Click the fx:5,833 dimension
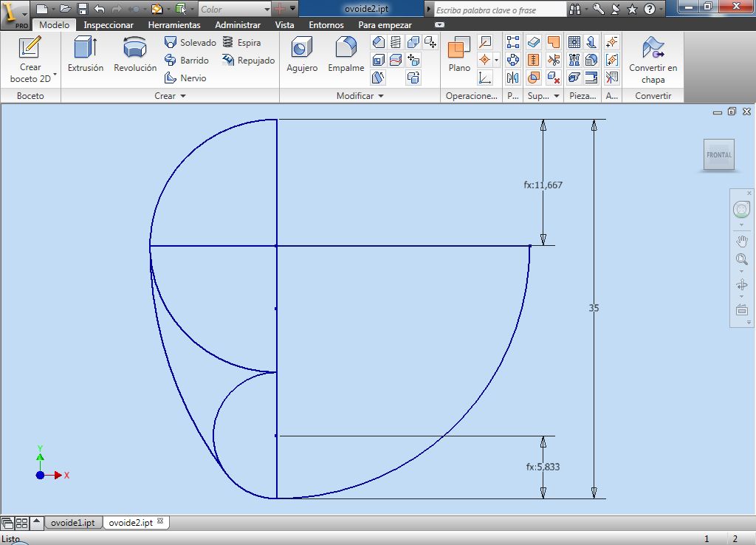This screenshot has height=545, width=756. (x=543, y=467)
